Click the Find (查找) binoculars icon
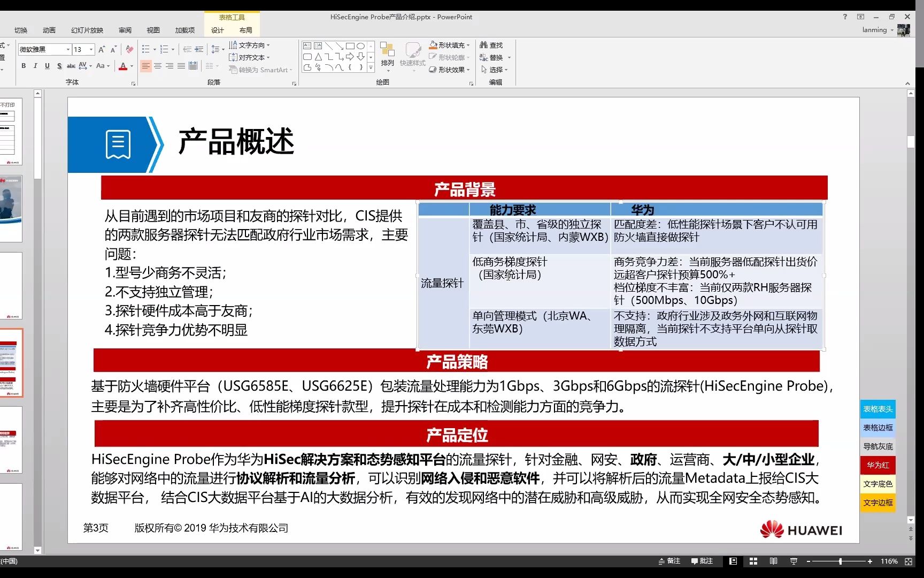 [484, 45]
